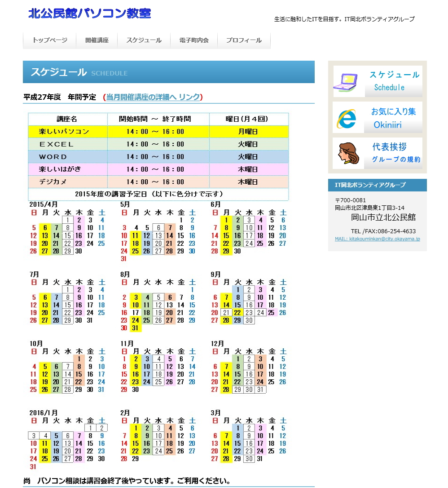The width and height of the screenshot is (448, 488).
Task: Open the プロフィール navigation item
Action: coord(244,40)
